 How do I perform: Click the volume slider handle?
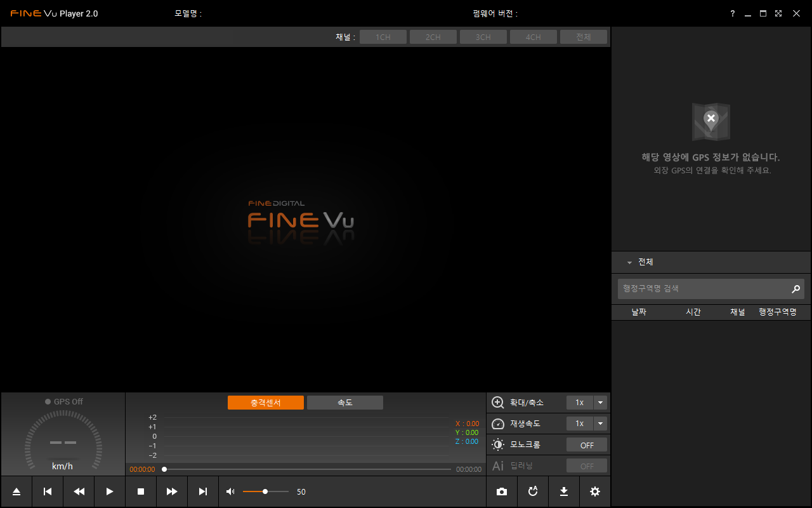pyautogui.click(x=265, y=491)
